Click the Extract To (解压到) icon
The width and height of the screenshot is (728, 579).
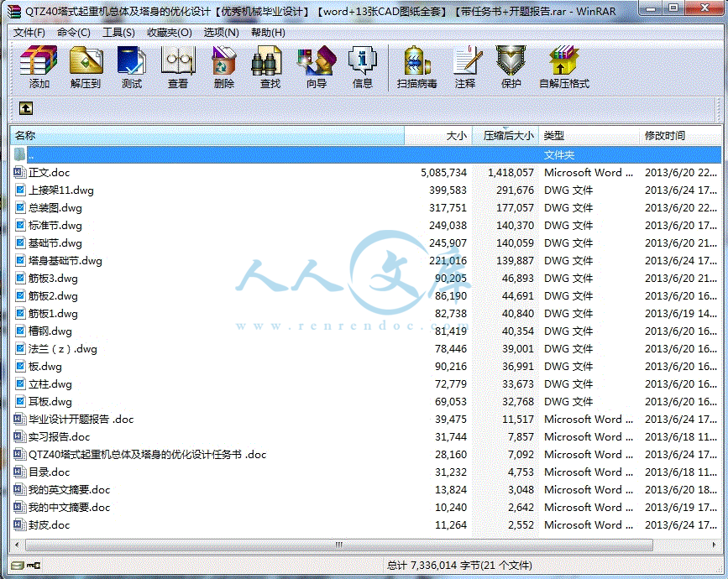click(x=86, y=60)
